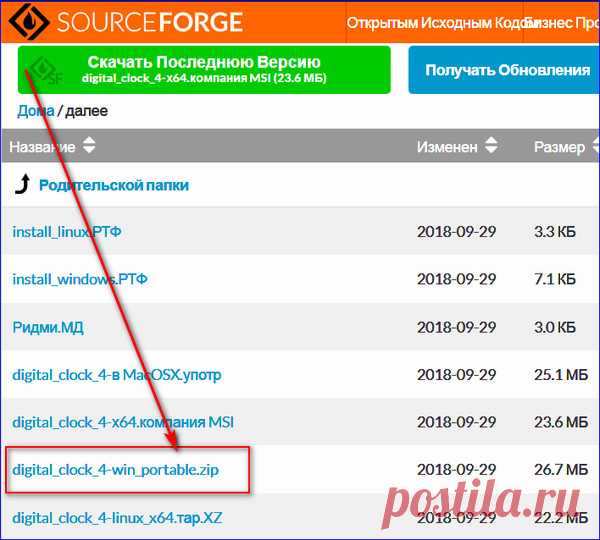The height and width of the screenshot is (540, 600).
Task: Download the install_linux.РТФ file
Action: (x=67, y=232)
